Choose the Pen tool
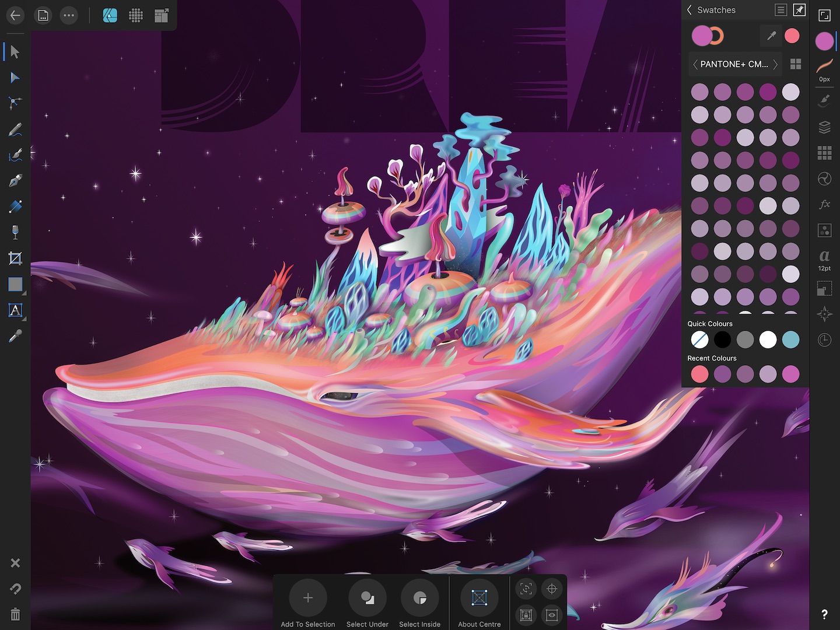The width and height of the screenshot is (840, 630). 15,181
